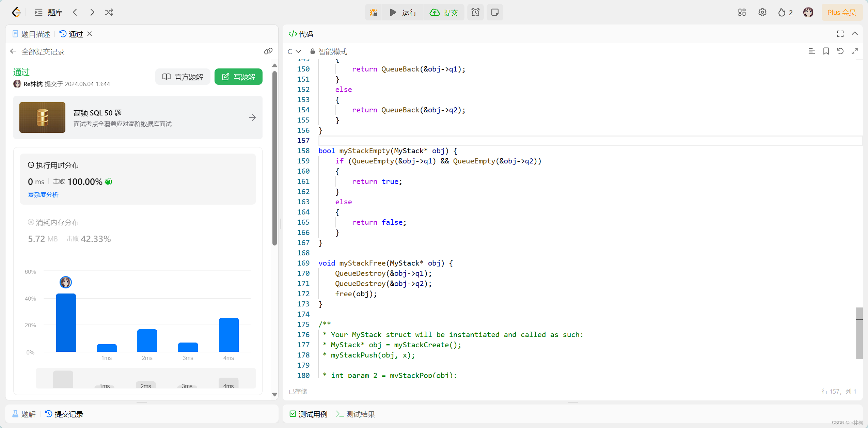Select the 代码 panel tab
This screenshot has width=868, height=428.
(301, 34)
